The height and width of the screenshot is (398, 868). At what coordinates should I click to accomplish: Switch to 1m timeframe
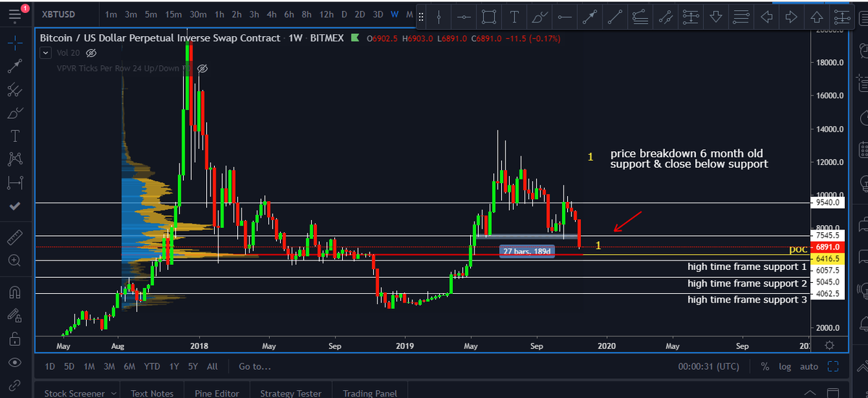(x=111, y=14)
